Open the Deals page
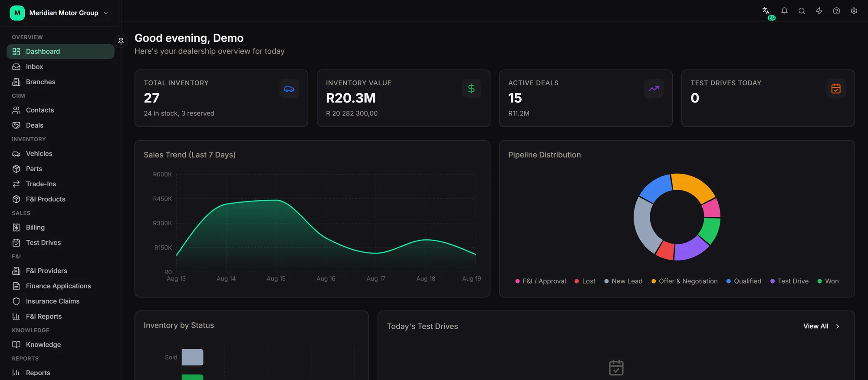The height and width of the screenshot is (380, 868). click(x=60, y=125)
